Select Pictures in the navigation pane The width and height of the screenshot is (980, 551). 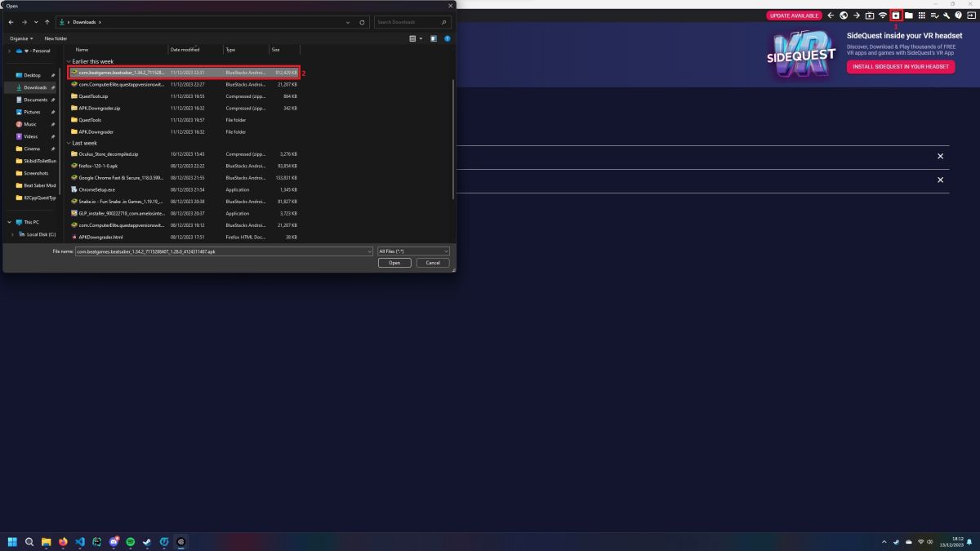(32, 112)
